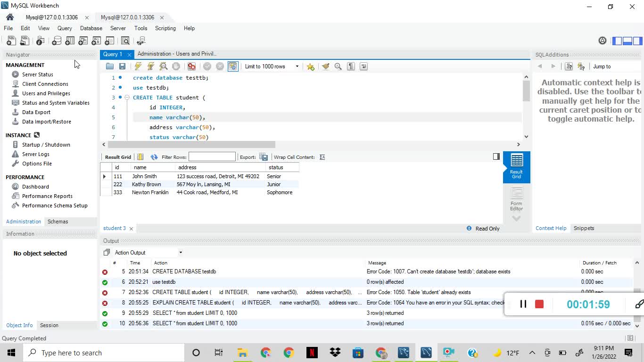Create a new schema using the toolbar icon

click(56, 41)
